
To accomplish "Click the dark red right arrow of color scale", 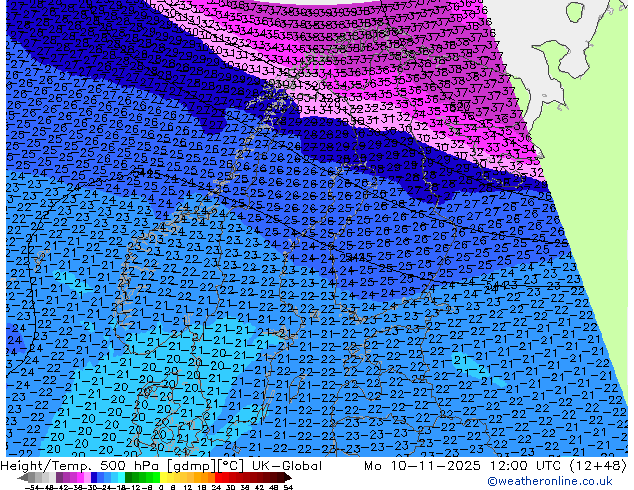I will pyautogui.click(x=288, y=478).
